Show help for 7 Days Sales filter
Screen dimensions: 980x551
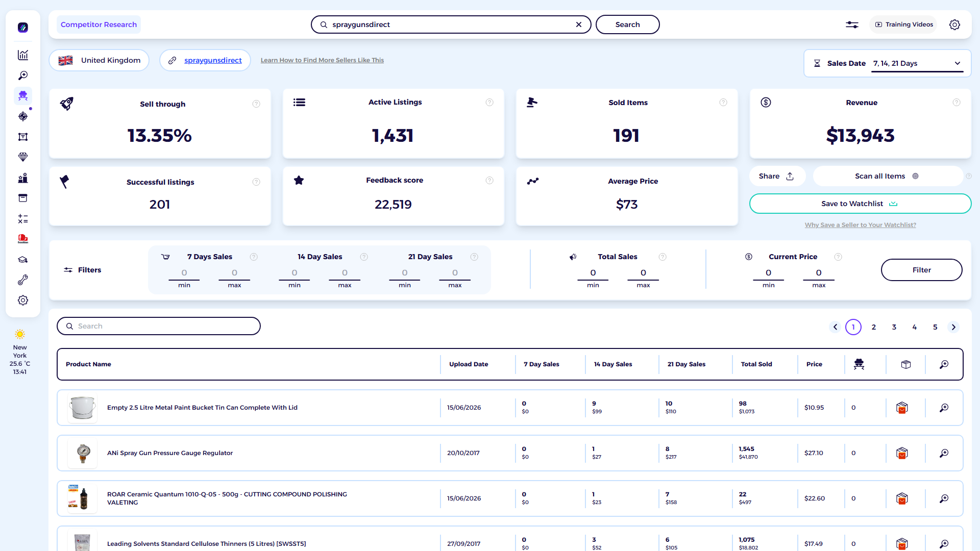click(x=254, y=257)
